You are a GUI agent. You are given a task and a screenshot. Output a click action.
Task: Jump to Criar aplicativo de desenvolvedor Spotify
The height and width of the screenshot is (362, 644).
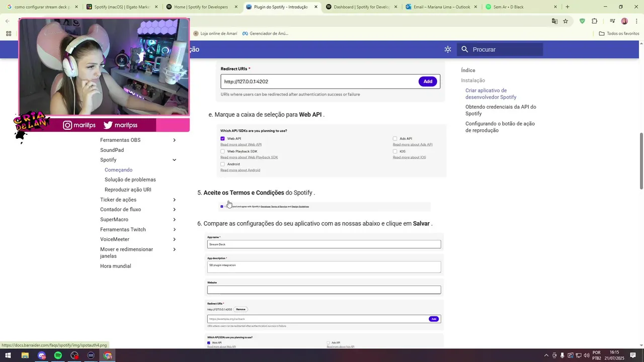(x=491, y=94)
